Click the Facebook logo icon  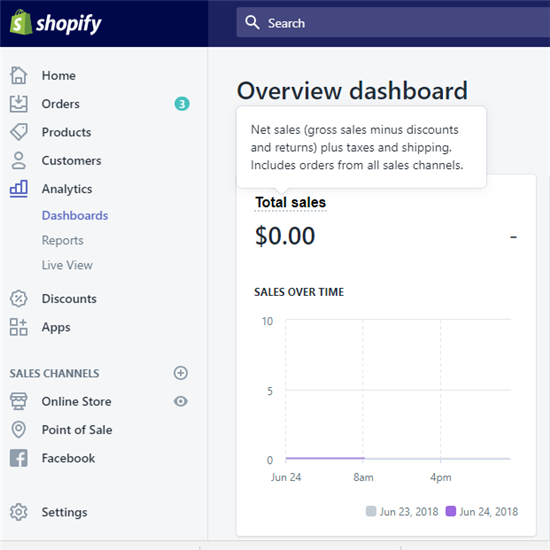tap(19, 458)
